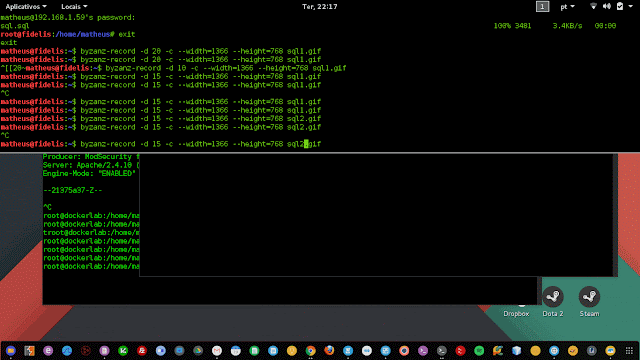Open the Files folder icon in the dock
The image size is (640, 360).
point(11,351)
